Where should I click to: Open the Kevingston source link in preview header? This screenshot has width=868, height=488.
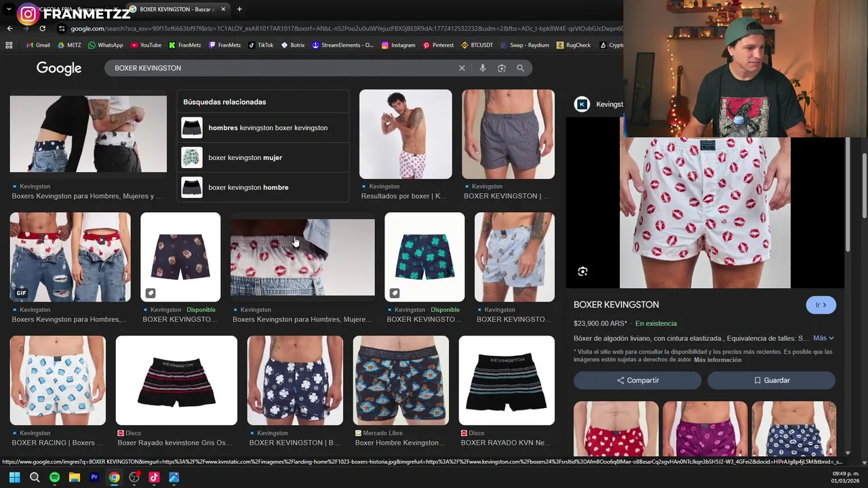pyautogui.click(x=599, y=104)
